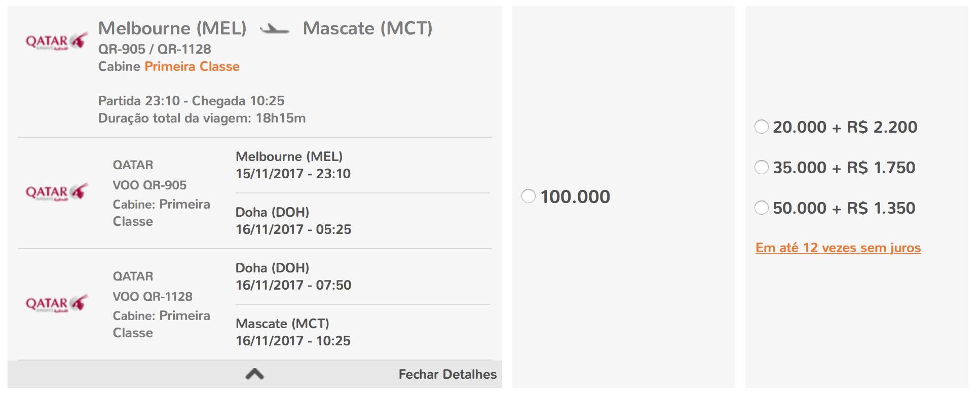Collapse details using the up chevron icon

255,374
